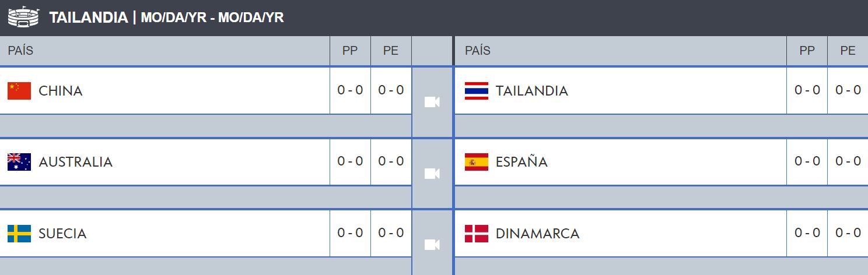The height and width of the screenshot is (275, 868).
Task: Click the Suecia flag icon
Action: [x=19, y=234]
